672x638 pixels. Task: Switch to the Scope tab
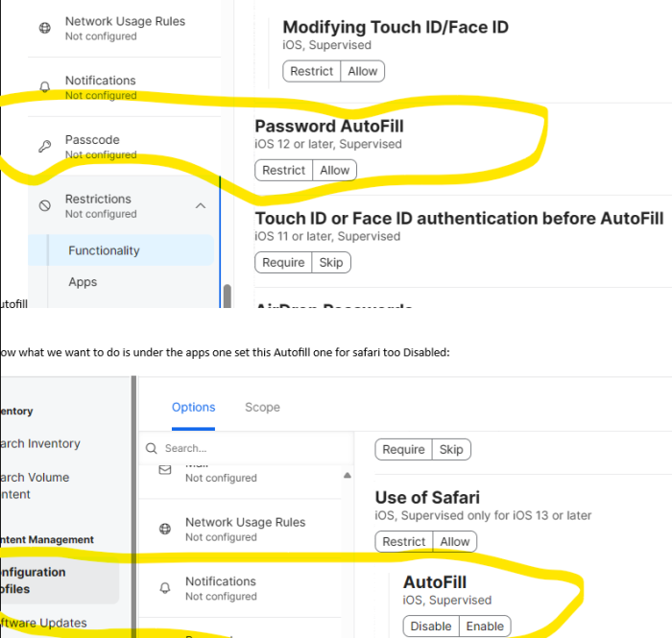pos(262,407)
